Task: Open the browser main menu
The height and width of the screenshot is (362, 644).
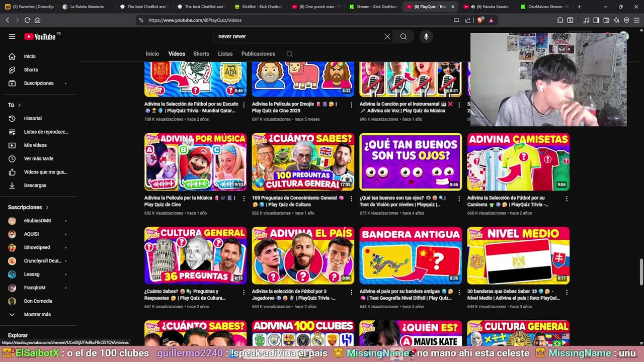Action: (636, 20)
